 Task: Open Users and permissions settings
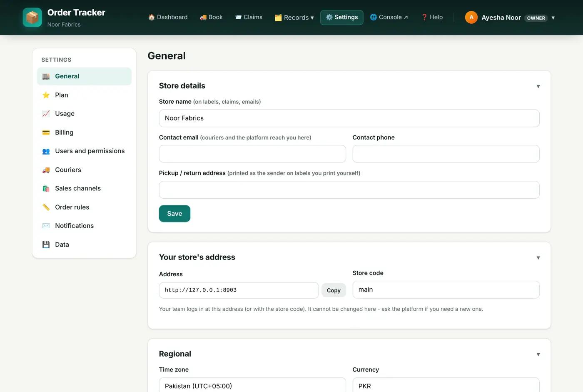pos(84,151)
